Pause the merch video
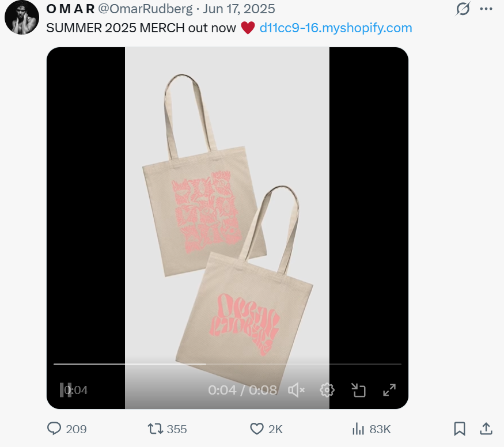The width and height of the screenshot is (504, 447). (66, 390)
